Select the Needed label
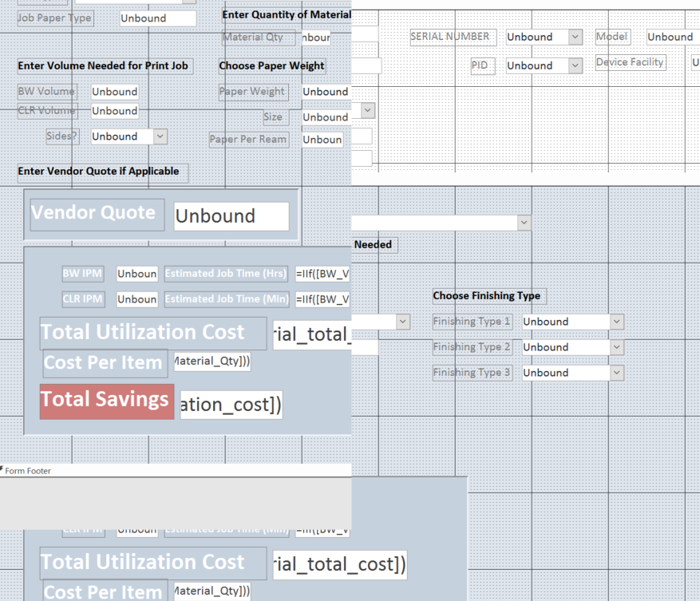The height and width of the screenshot is (601, 700). click(374, 245)
